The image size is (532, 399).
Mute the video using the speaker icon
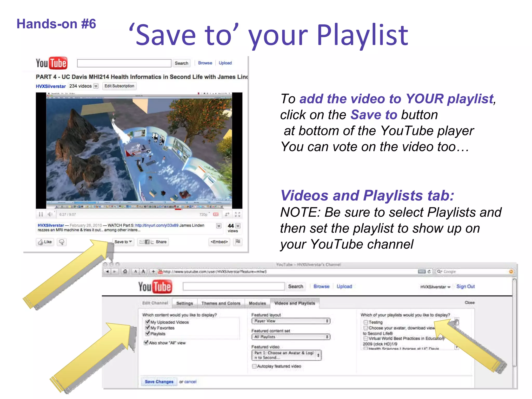pos(50,214)
